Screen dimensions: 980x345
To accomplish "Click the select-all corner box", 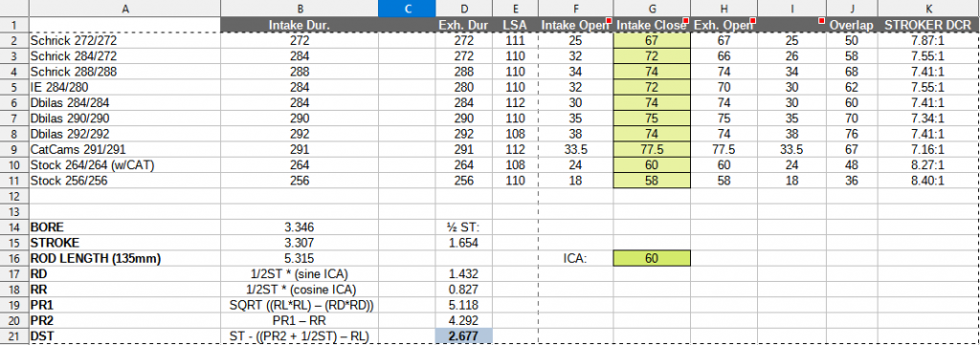I will click(x=13, y=8).
